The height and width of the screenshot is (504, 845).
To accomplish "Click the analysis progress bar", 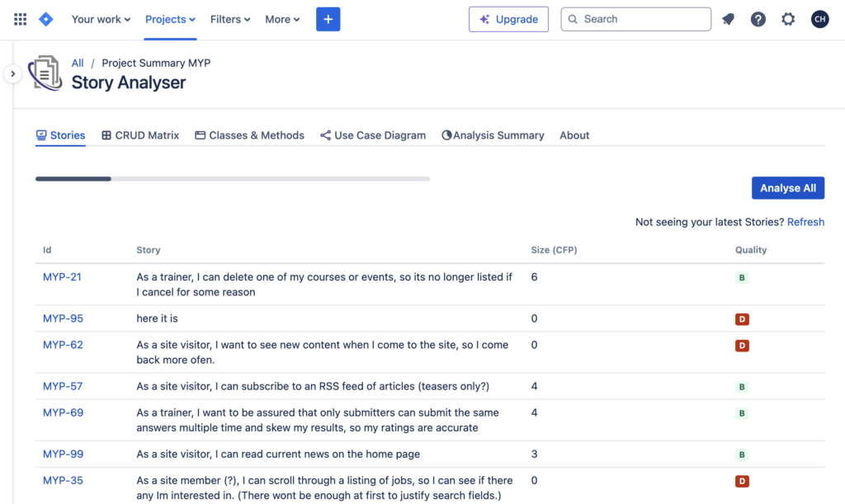I will pos(233,178).
